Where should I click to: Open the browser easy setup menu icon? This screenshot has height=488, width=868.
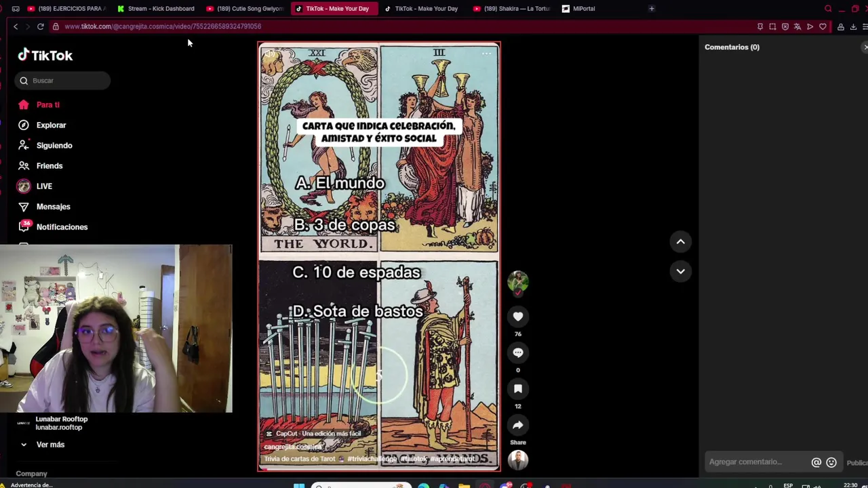click(x=865, y=26)
